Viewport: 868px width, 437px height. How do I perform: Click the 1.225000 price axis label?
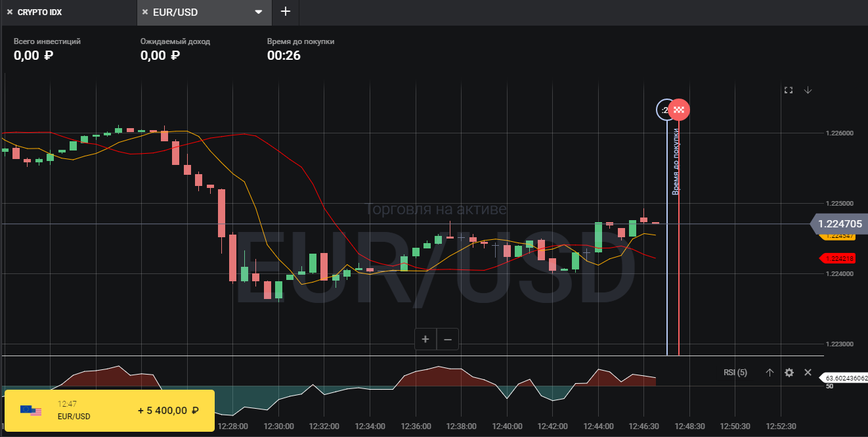pos(840,203)
